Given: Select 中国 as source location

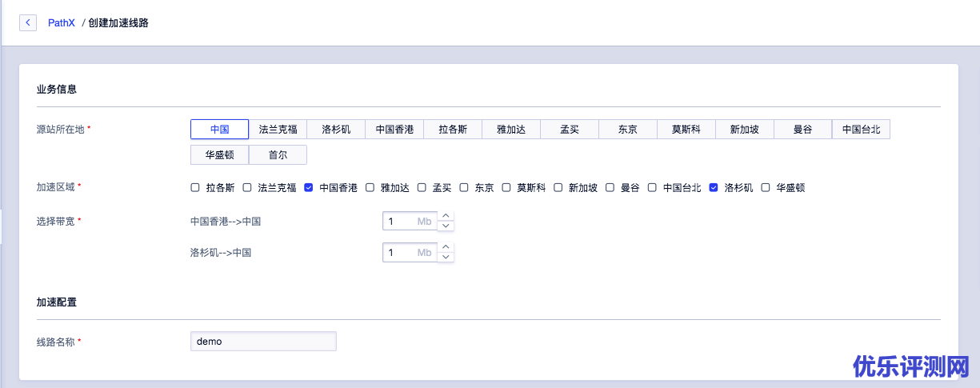Looking at the screenshot, I should click(219, 130).
